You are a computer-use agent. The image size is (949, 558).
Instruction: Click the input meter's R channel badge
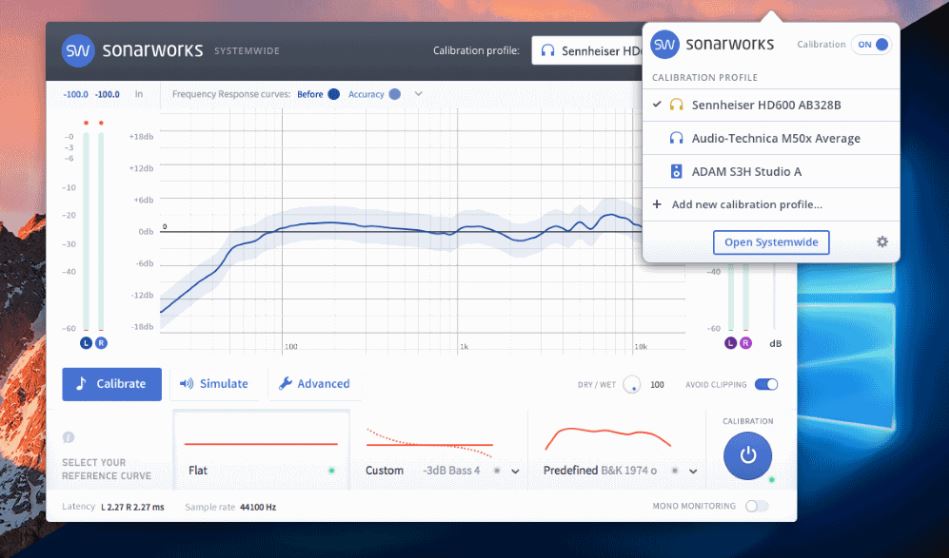tap(100, 343)
